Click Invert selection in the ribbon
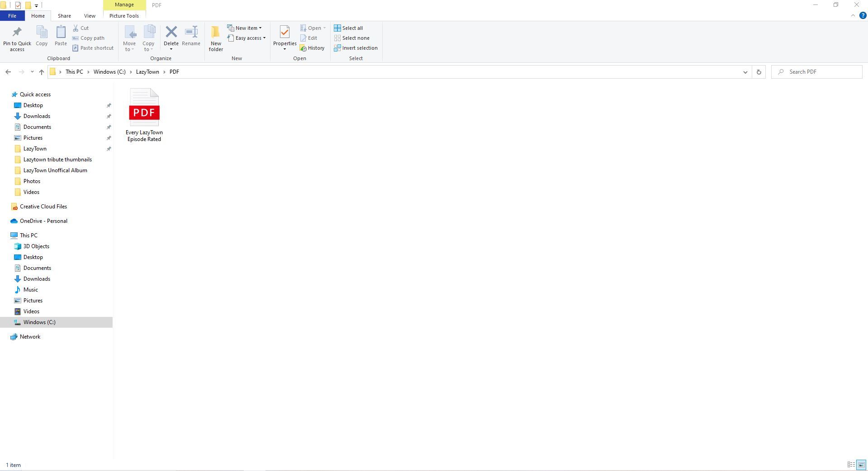 (356, 48)
